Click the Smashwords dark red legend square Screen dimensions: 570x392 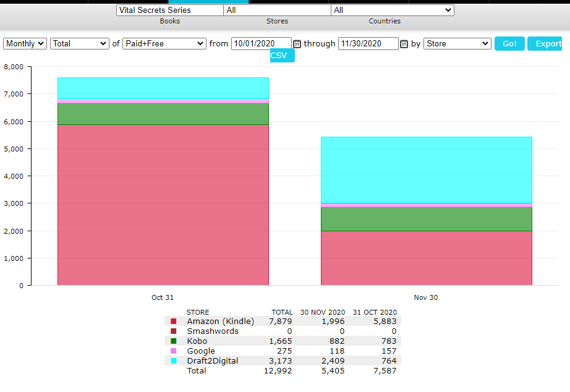tap(174, 331)
